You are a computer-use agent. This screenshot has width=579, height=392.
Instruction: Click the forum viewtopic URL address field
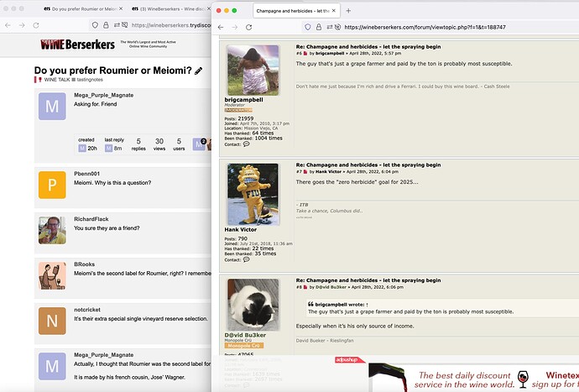[x=425, y=27]
